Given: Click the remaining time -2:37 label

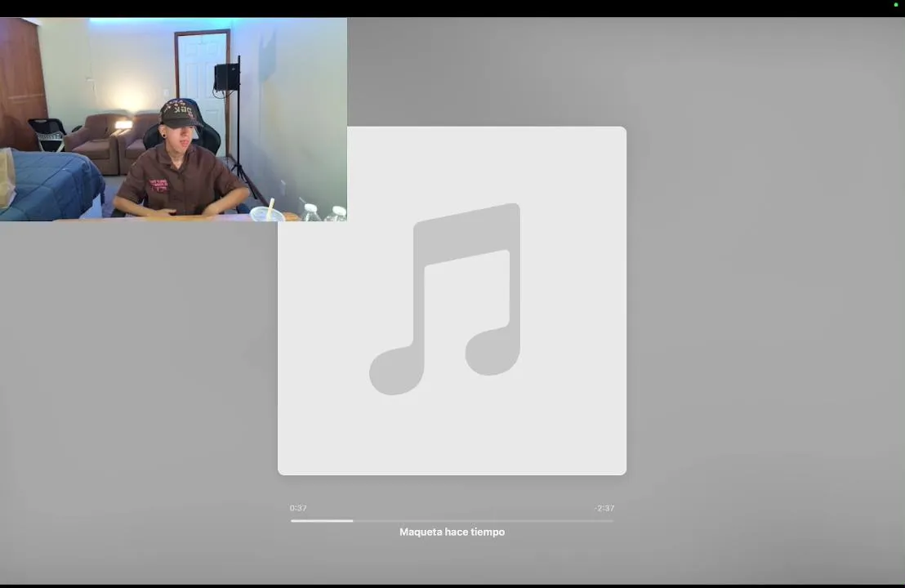Looking at the screenshot, I should click(604, 508).
